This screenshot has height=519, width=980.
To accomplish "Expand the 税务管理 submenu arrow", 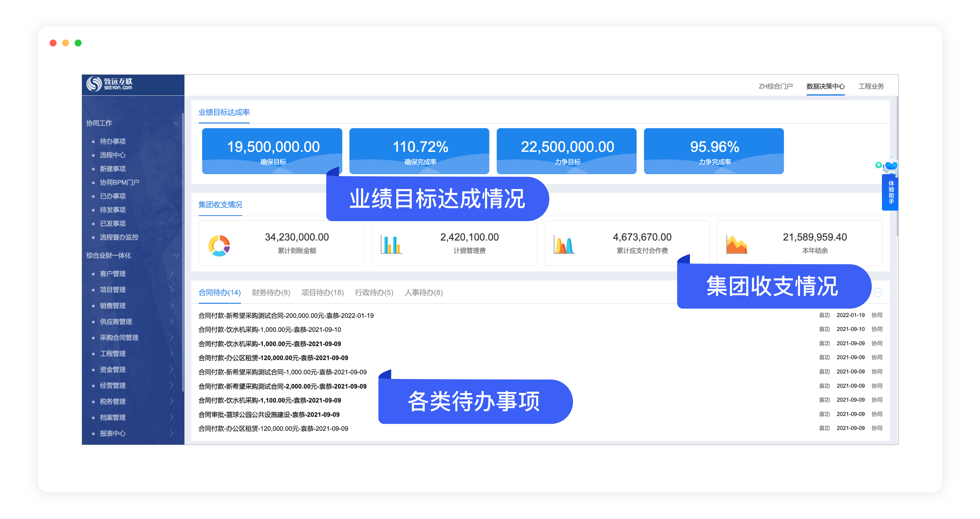I will click(171, 401).
